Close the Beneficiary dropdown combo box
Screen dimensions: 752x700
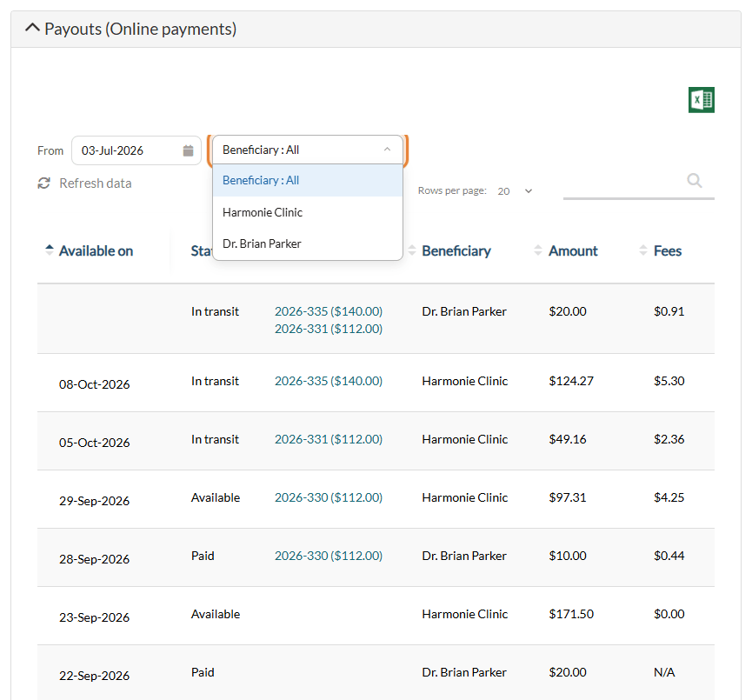coord(308,150)
